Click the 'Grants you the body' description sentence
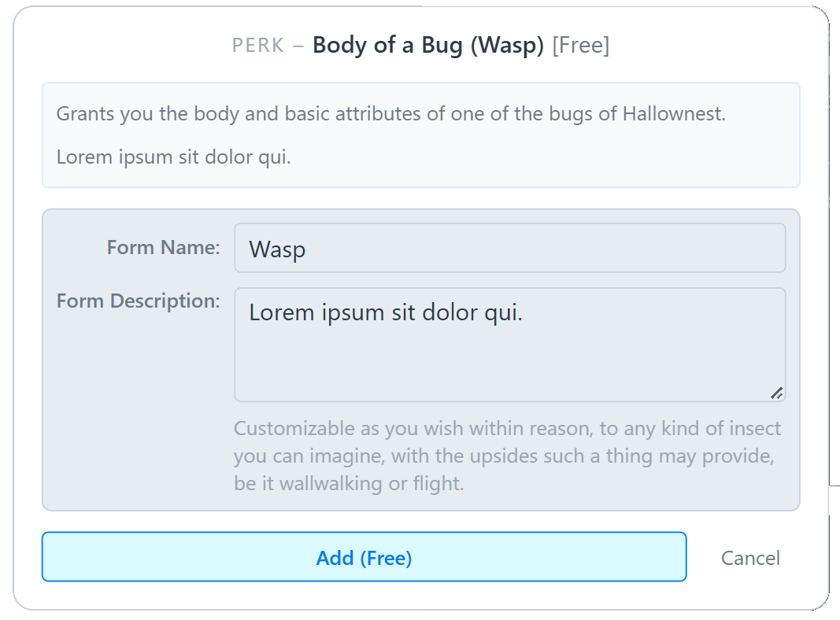The width and height of the screenshot is (840, 620). [390, 114]
